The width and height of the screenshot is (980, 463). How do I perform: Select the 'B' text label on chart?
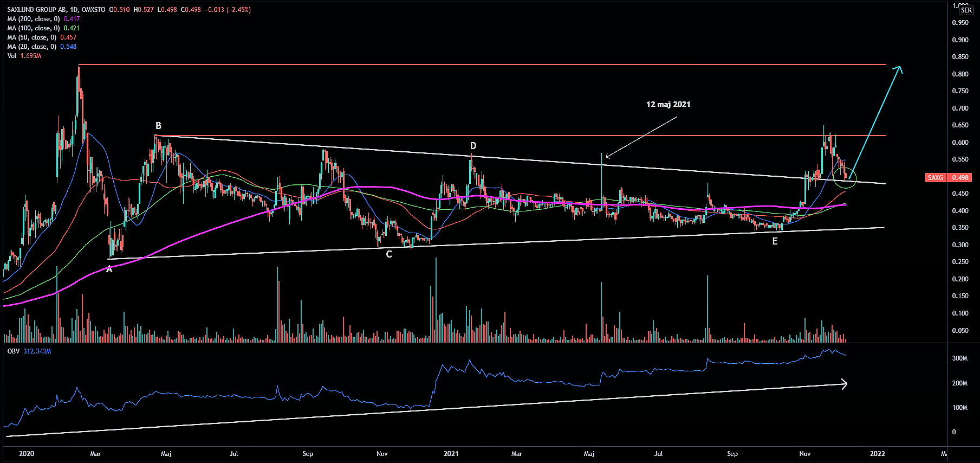[158, 126]
